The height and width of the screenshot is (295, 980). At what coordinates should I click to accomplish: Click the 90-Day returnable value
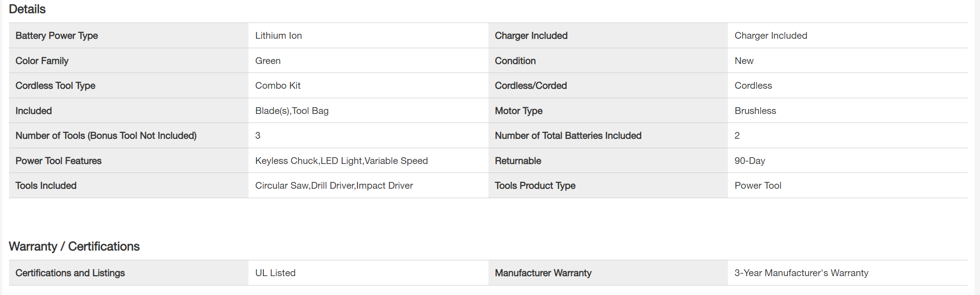[750, 161]
